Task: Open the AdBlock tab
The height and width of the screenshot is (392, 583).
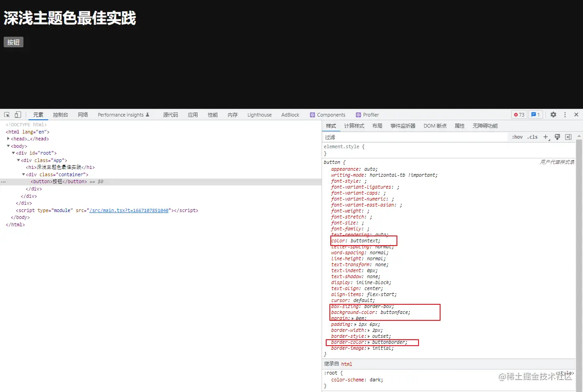Action: (x=290, y=115)
